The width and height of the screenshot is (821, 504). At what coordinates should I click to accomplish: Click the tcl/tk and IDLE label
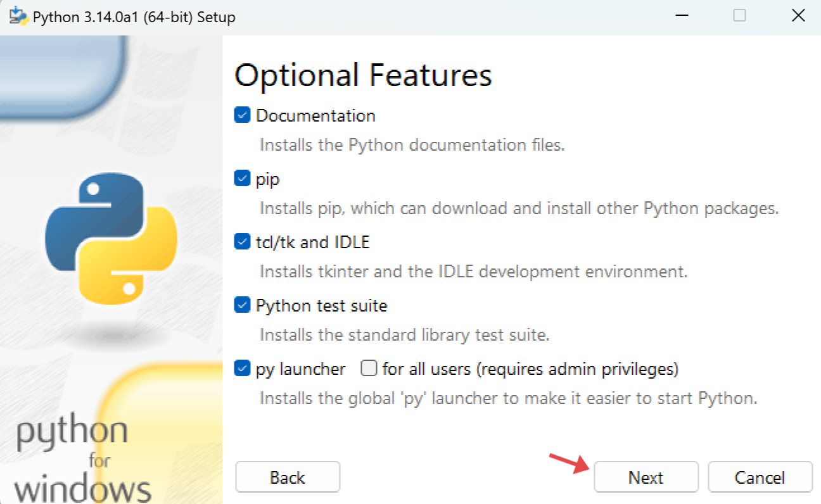[x=313, y=242]
